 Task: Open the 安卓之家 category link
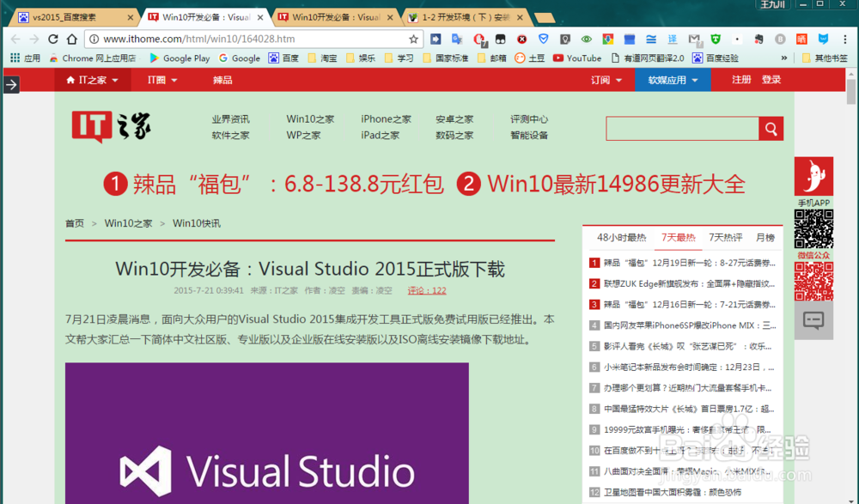click(x=454, y=118)
